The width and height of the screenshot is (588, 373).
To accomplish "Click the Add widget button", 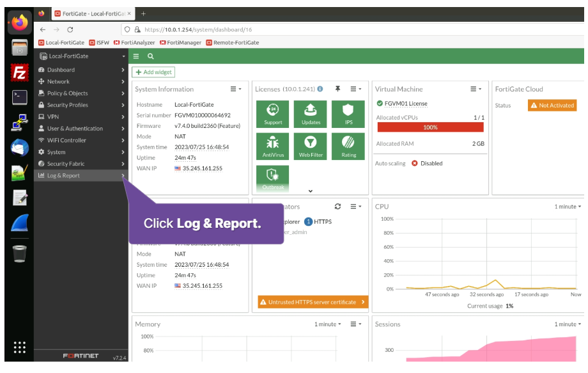I will click(x=153, y=72).
